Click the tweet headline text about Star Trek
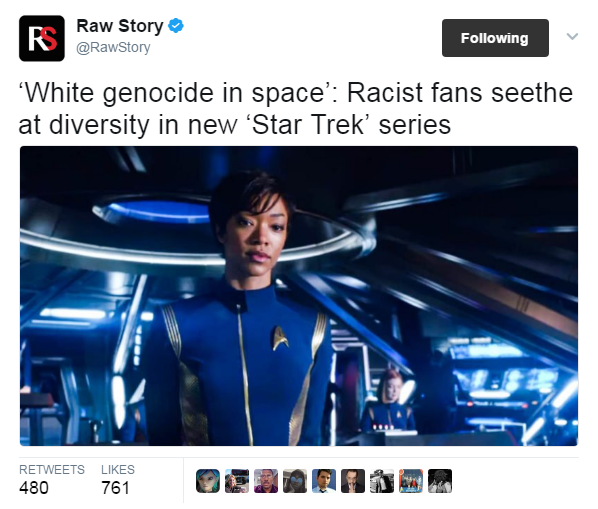 (x=296, y=109)
